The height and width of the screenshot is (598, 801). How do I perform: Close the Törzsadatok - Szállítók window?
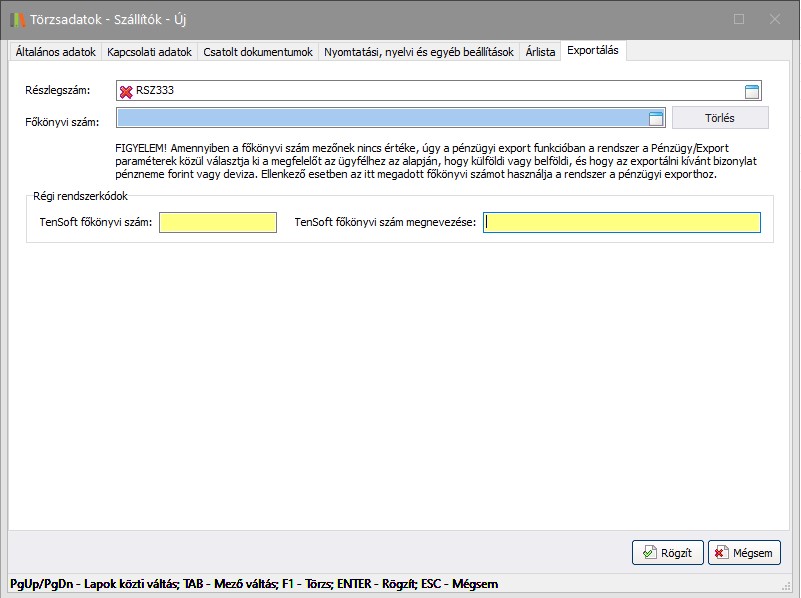[775, 19]
